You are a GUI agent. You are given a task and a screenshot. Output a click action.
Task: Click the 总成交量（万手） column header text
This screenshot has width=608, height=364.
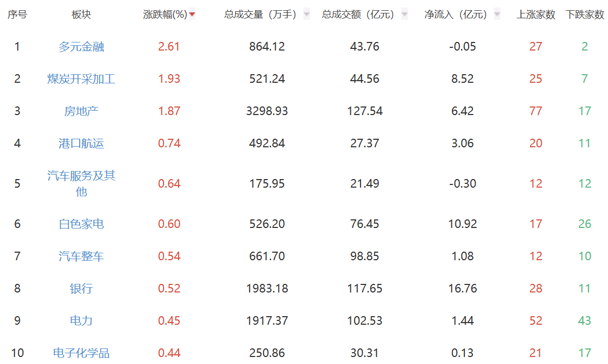[x=260, y=15]
